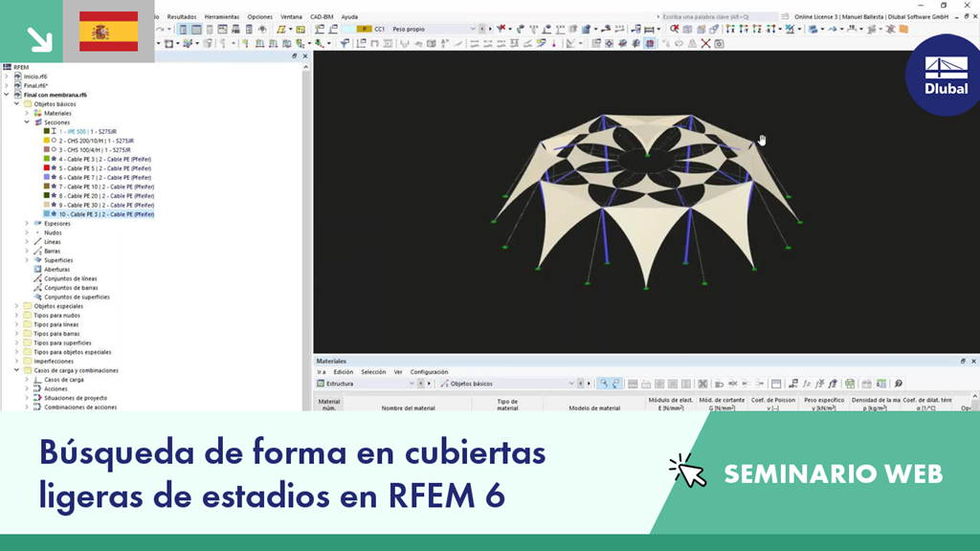Click the delete-row X icon in Materiales toolbar
The height and width of the screenshot is (551, 980).
[x=702, y=384]
